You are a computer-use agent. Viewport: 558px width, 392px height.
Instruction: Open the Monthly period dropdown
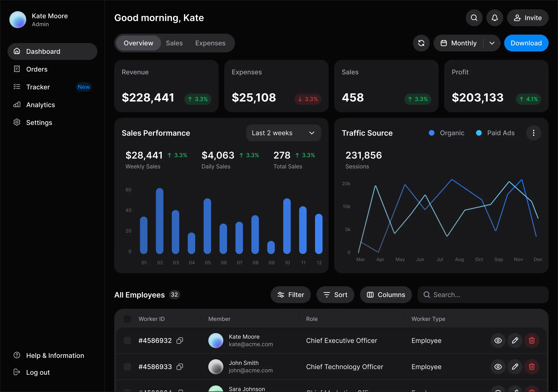click(467, 43)
